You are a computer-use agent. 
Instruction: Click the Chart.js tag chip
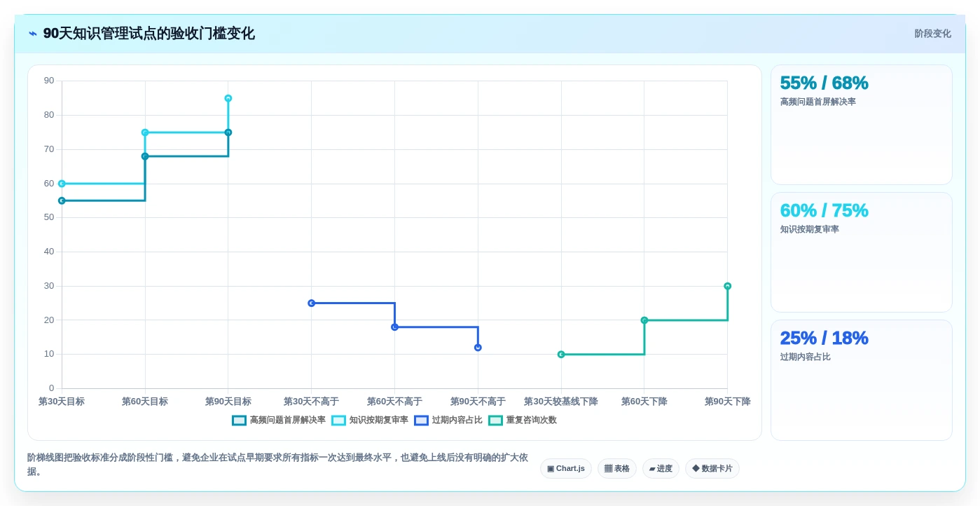565,469
